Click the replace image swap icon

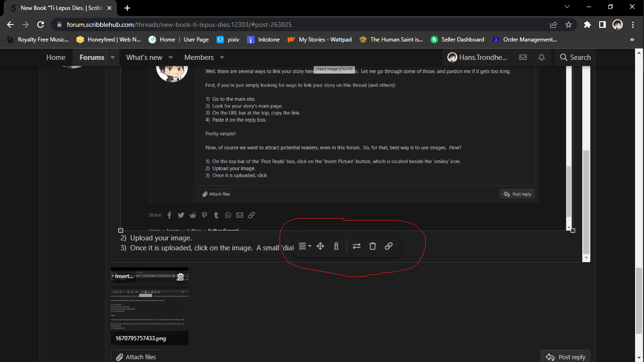point(356,246)
